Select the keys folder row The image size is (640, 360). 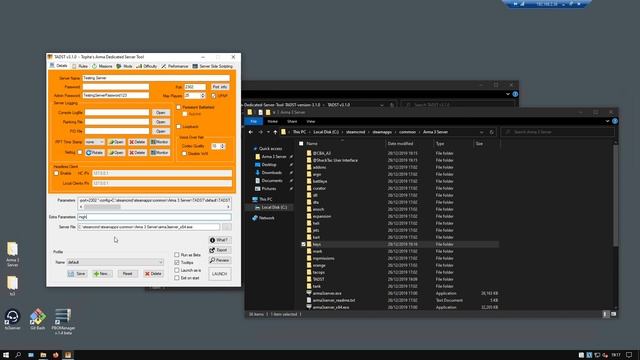[399, 244]
